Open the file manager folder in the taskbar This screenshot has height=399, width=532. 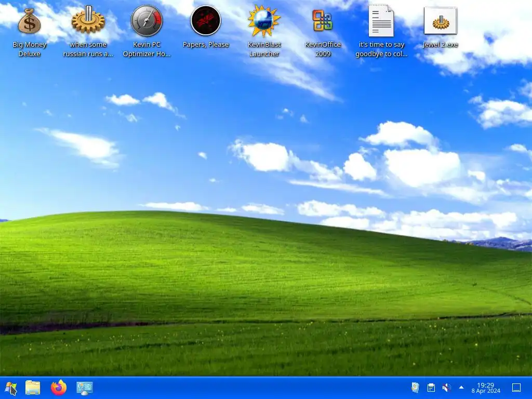point(33,388)
